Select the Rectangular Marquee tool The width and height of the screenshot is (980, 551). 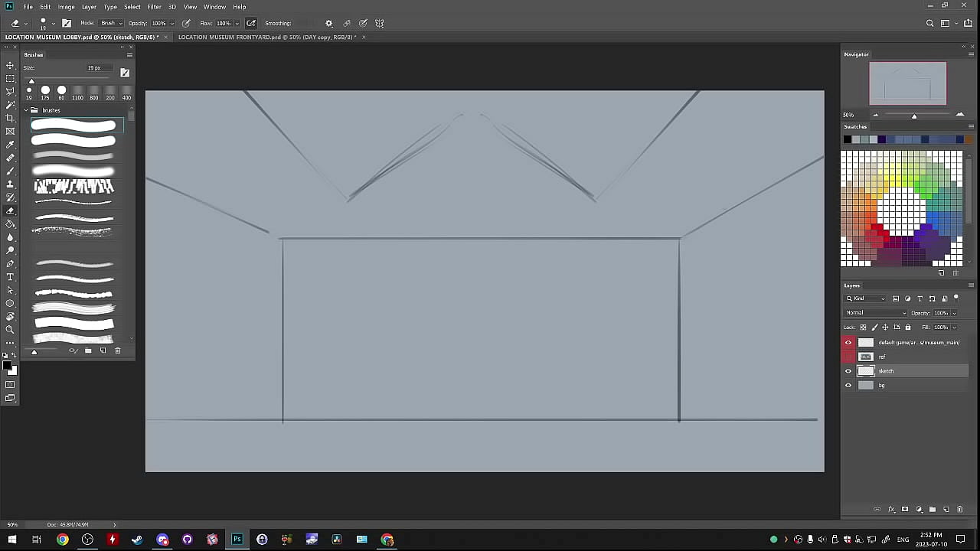(x=10, y=79)
